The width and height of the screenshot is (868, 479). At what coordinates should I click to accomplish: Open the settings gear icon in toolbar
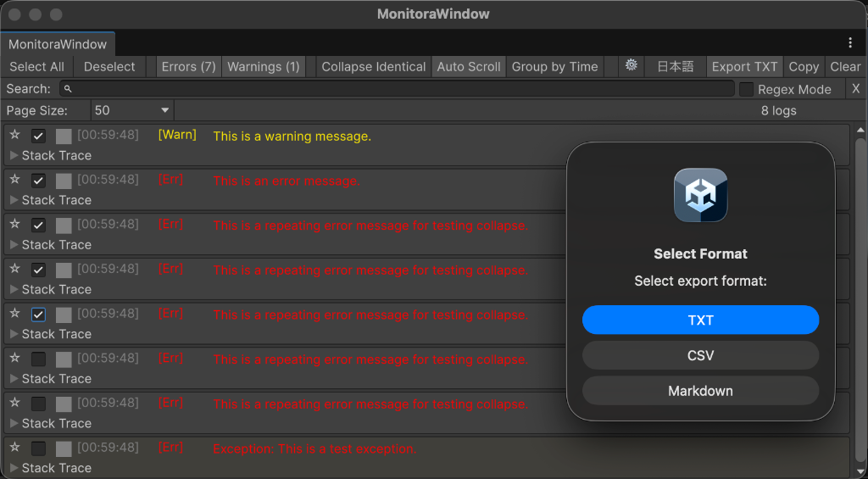click(631, 66)
